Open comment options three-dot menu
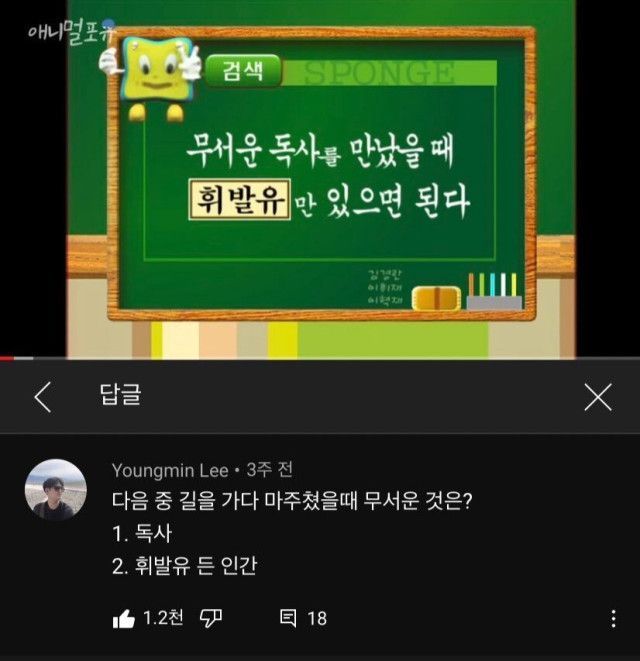Screen dimensions: 640x661 click(x=613, y=618)
